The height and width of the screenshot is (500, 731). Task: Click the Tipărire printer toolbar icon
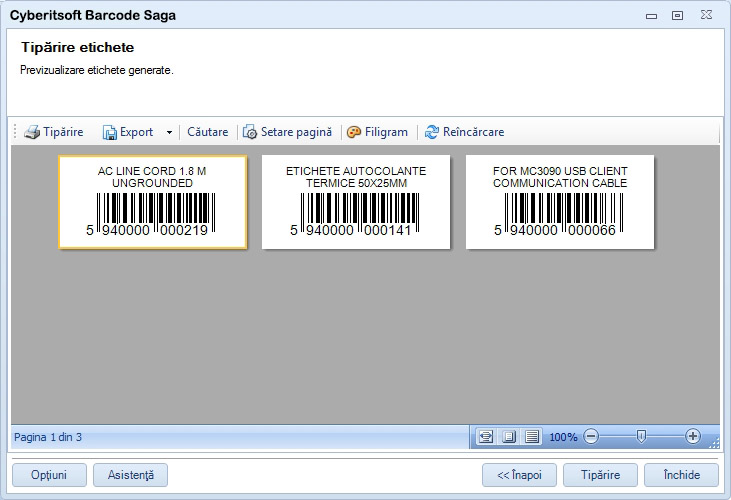pos(32,132)
